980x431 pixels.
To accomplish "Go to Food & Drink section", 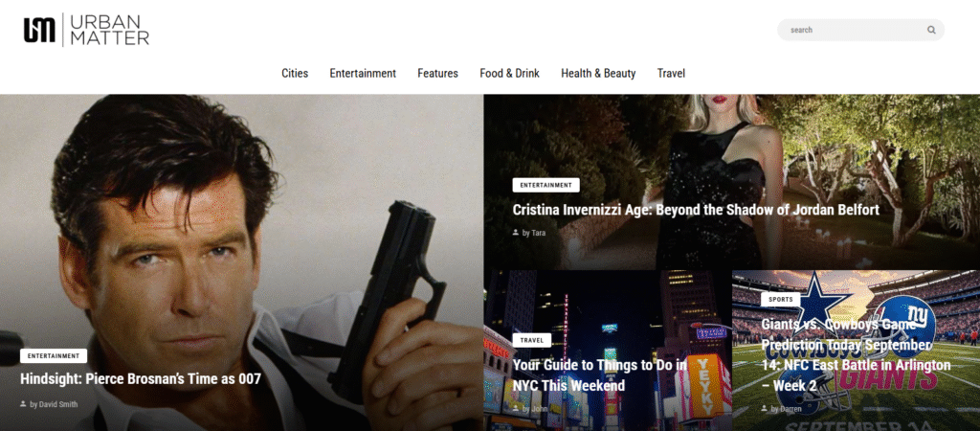I will [509, 73].
